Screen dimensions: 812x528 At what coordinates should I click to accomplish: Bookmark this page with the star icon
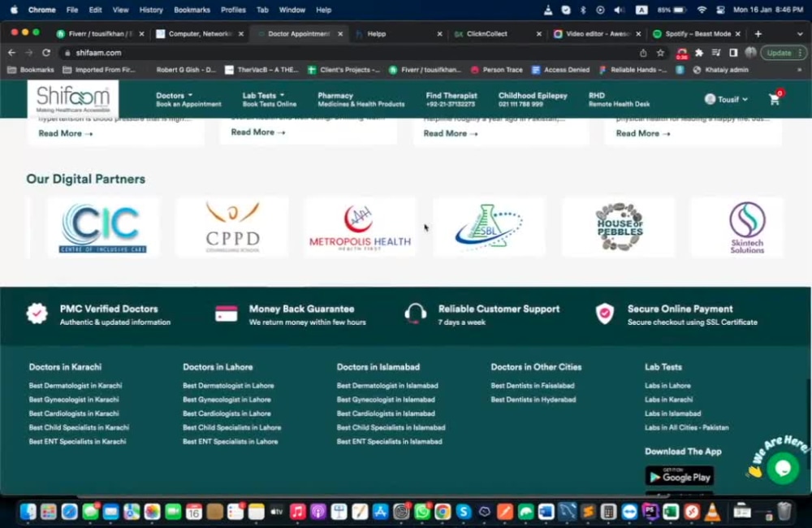pyautogui.click(x=660, y=53)
